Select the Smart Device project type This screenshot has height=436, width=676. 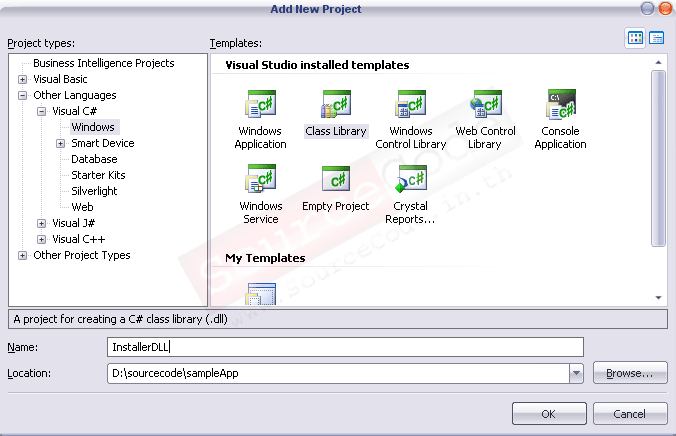tap(103, 143)
